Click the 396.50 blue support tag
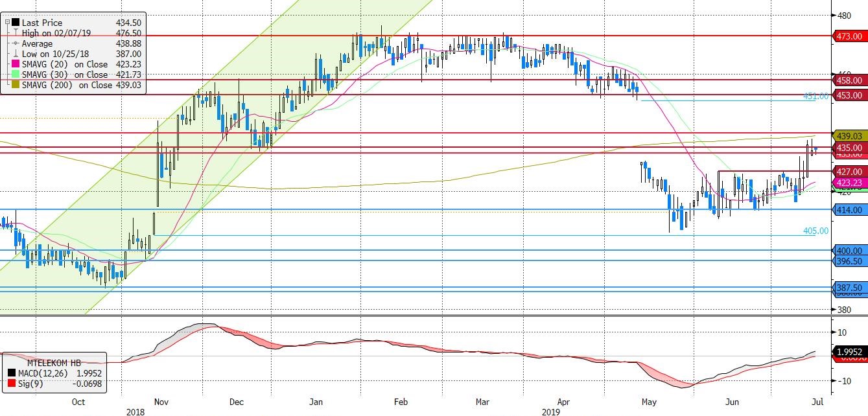 tap(850, 261)
